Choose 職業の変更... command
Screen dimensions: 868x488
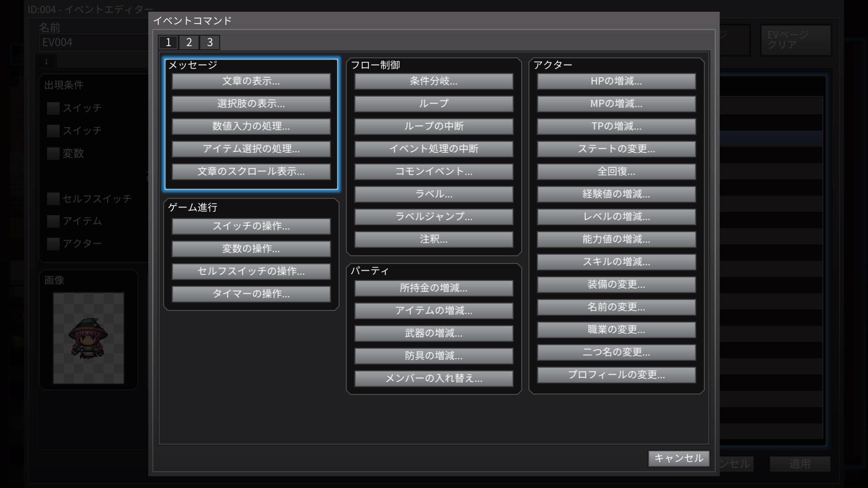click(x=616, y=330)
